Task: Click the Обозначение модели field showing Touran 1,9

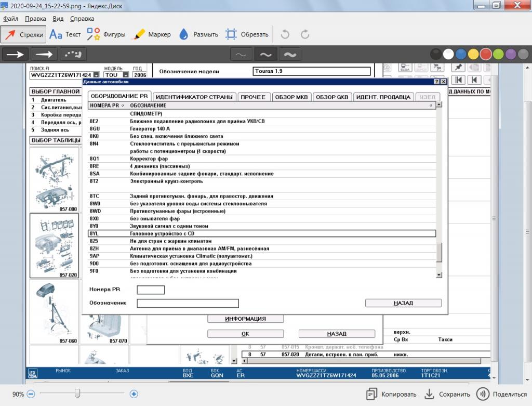Action: click(312, 71)
